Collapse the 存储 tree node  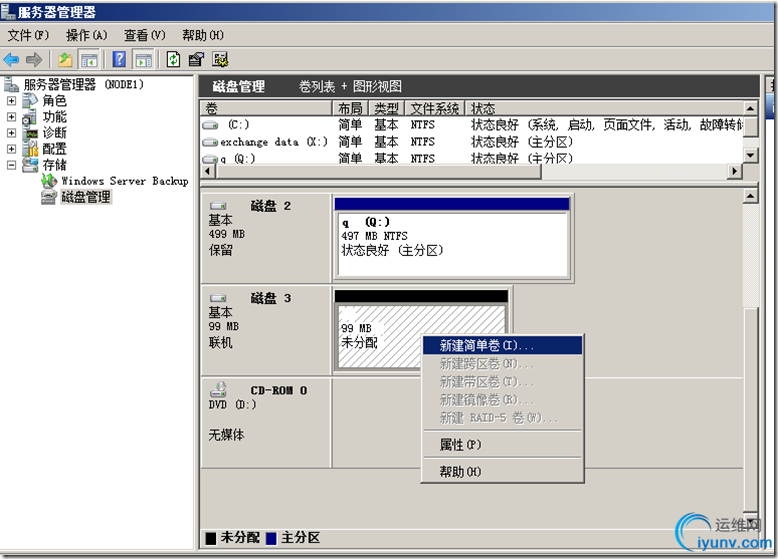pyautogui.click(x=11, y=165)
